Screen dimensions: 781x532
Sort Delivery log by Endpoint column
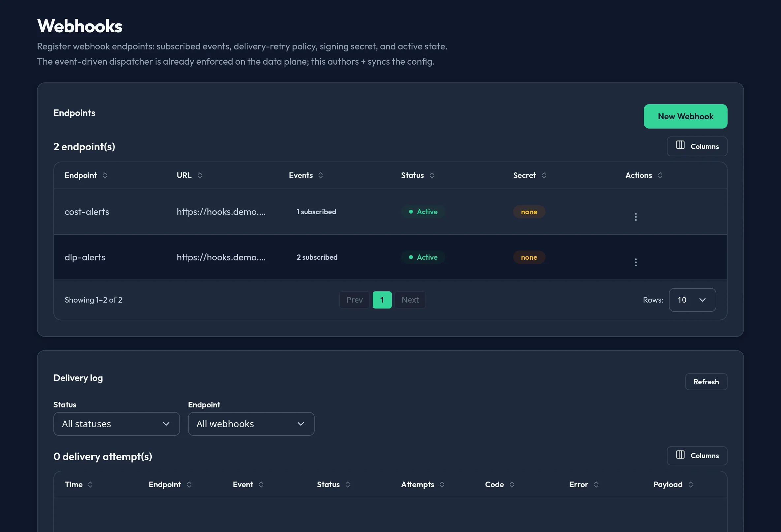(x=170, y=484)
